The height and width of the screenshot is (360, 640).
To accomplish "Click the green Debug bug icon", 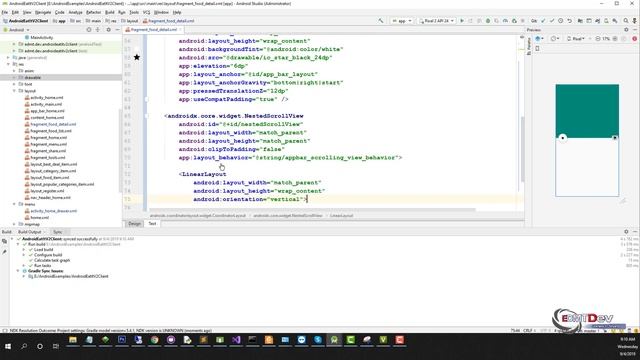I will point(488,21).
